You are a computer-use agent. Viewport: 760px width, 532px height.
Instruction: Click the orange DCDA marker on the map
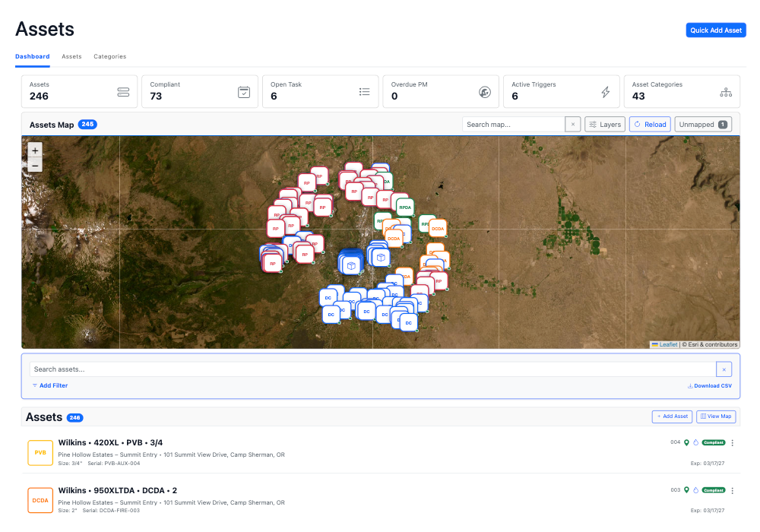[x=438, y=229]
